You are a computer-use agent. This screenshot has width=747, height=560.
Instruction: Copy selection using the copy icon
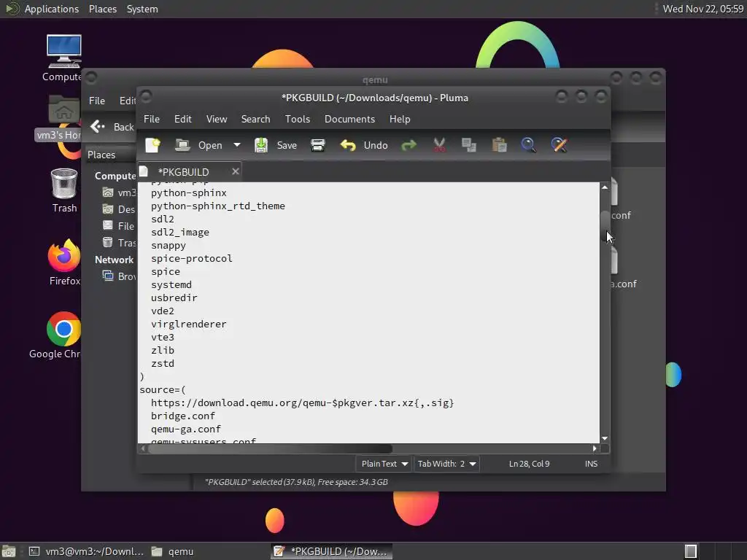[469, 145]
